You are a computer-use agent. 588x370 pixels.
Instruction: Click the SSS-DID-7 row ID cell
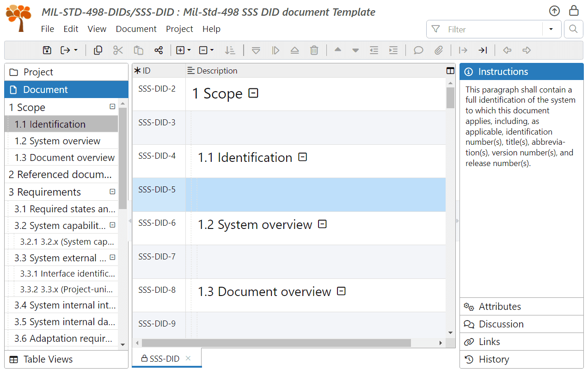click(x=159, y=262)
